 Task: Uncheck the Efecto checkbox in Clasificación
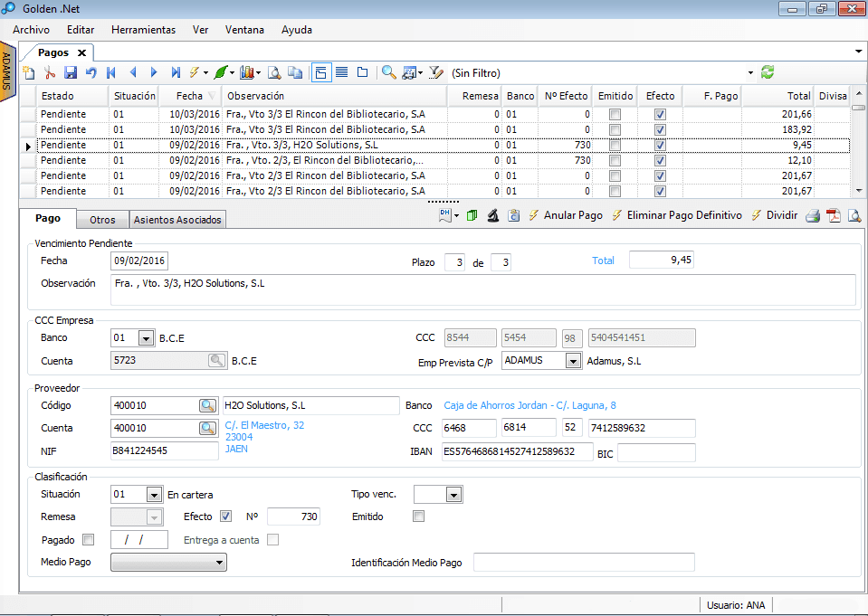tap(225, 516)
